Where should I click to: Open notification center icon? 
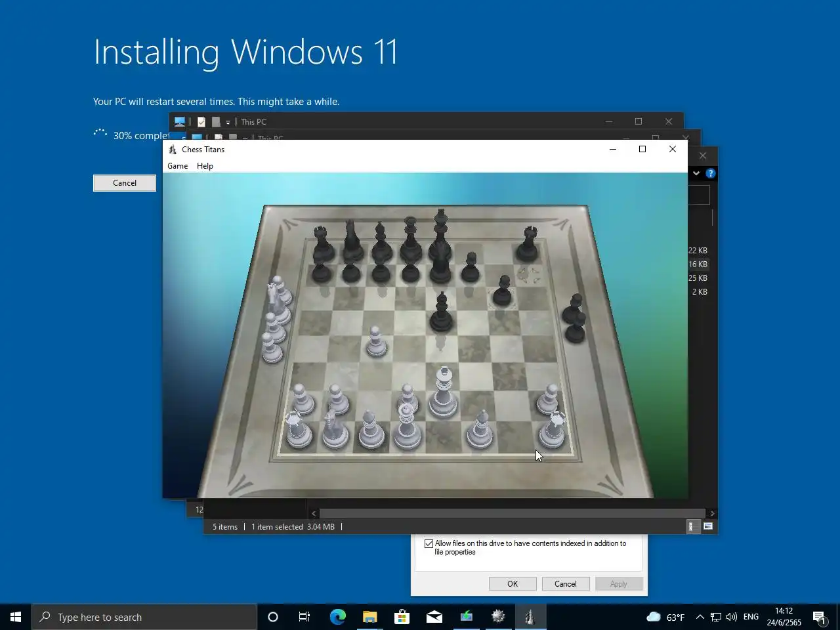(x=820, y=617)
